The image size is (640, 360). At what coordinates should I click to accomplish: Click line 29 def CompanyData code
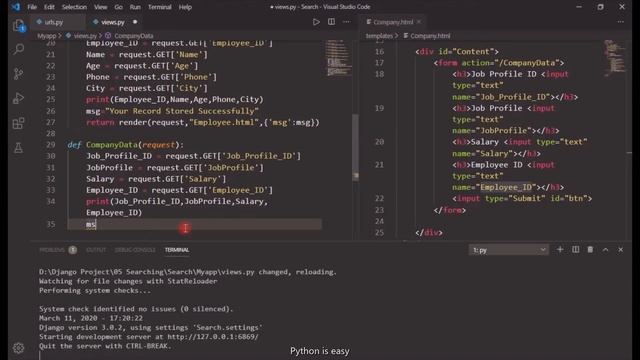click(126, 144)
